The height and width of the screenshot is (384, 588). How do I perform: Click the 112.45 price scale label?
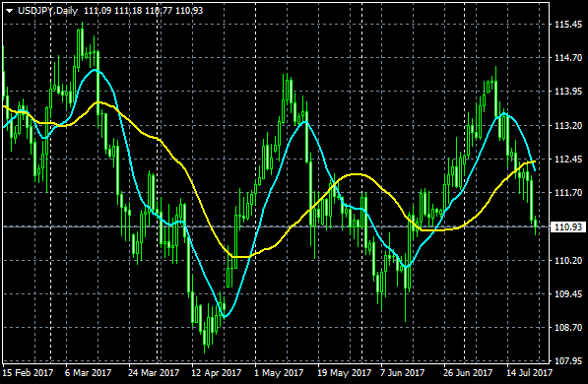click(568, 159)
